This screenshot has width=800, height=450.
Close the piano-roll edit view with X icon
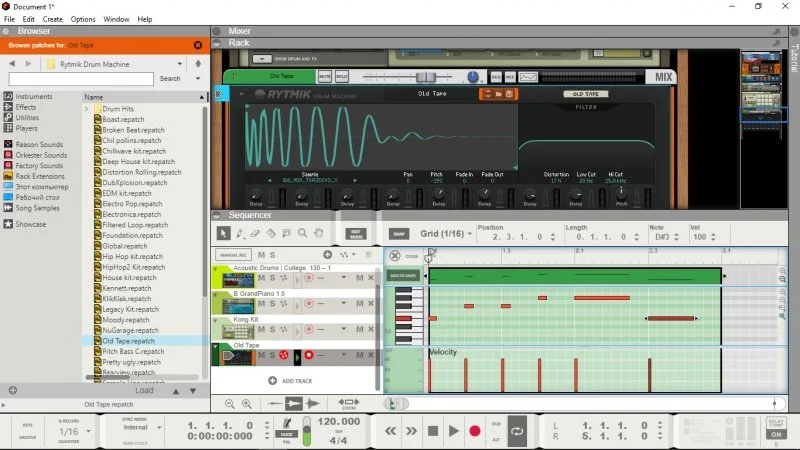click(x=394, y=256)
